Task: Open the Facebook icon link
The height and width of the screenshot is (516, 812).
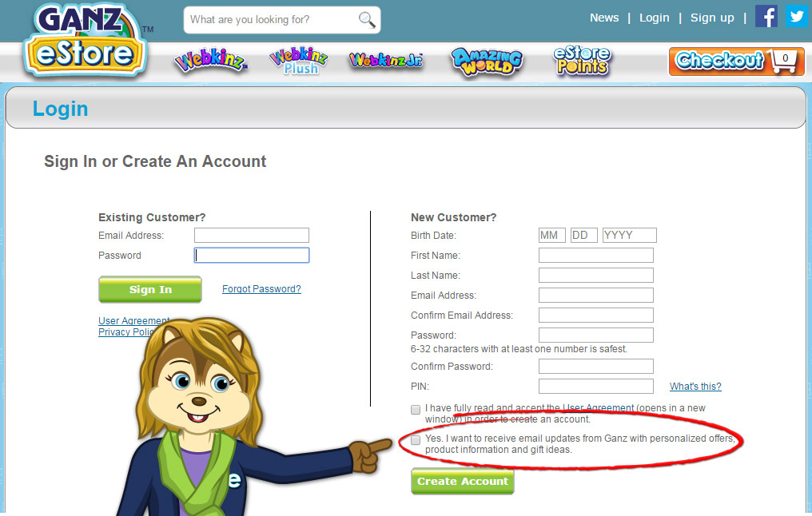Action: (x=766, y=16)
